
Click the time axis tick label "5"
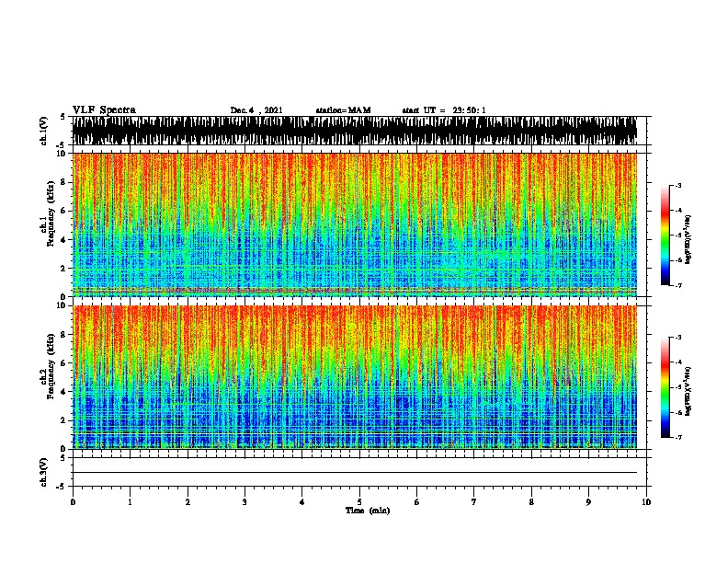pos(359,502)
